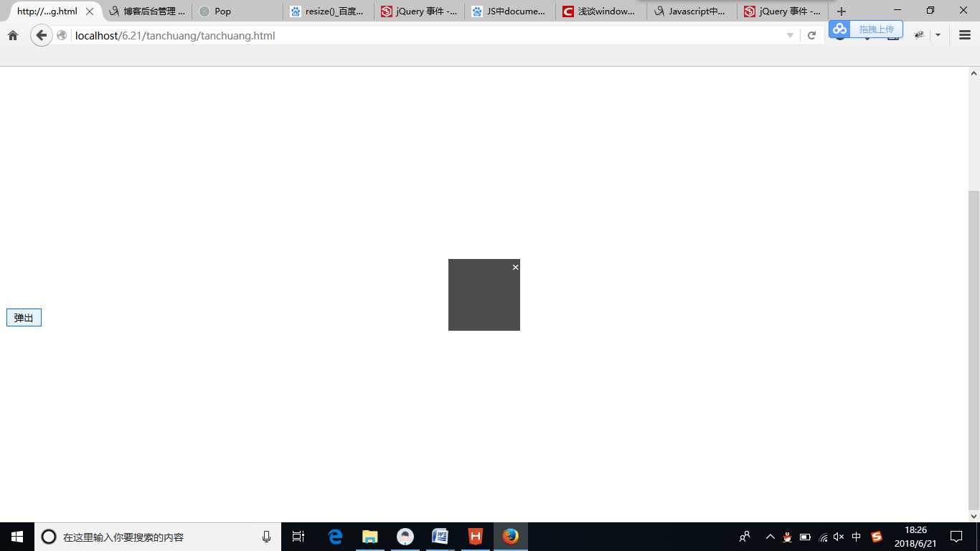Image resolution: width=980 pixels, height=551 pixels.
Task: Activate Cortana microphone icon
Action: pos(266,537)
